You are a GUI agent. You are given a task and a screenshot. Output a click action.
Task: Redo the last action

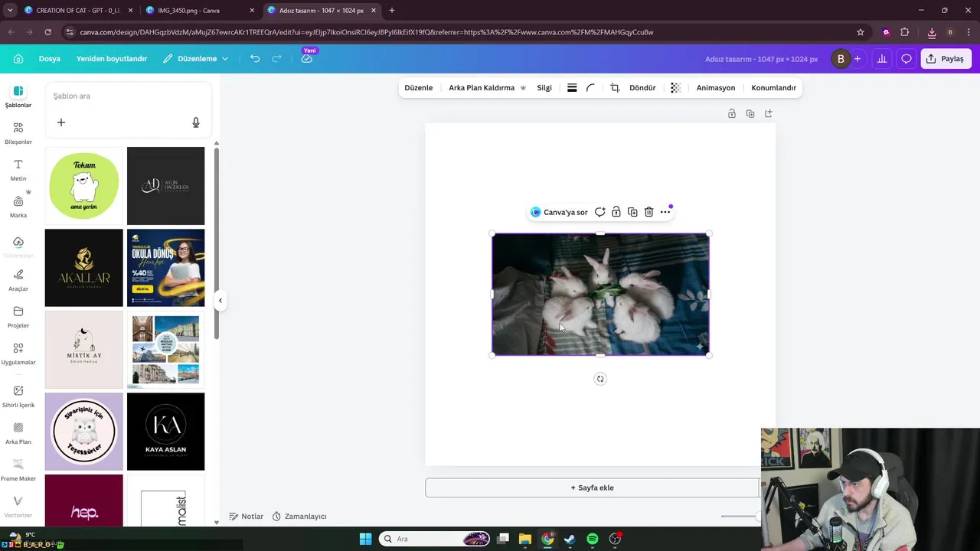(276, 59)
